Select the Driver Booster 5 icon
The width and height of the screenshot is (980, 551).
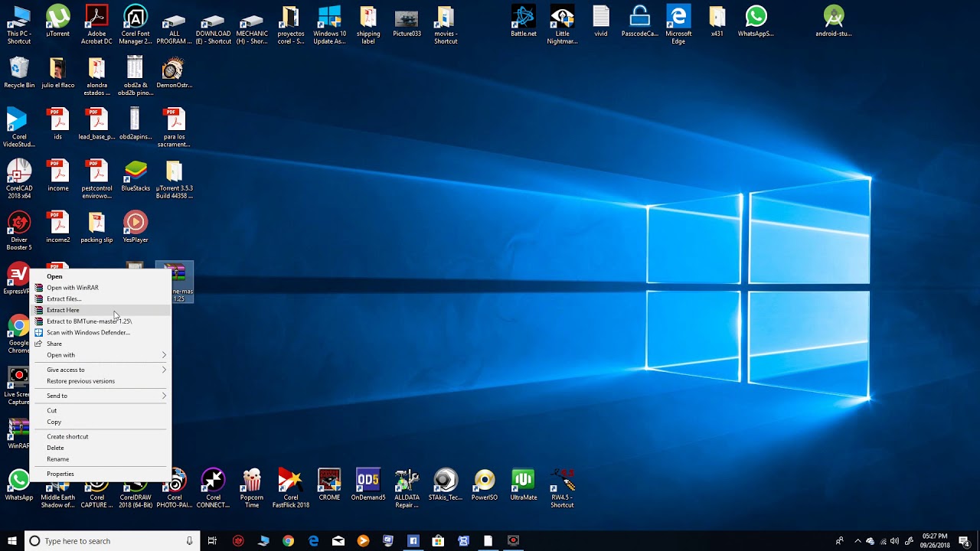[19, 231]
